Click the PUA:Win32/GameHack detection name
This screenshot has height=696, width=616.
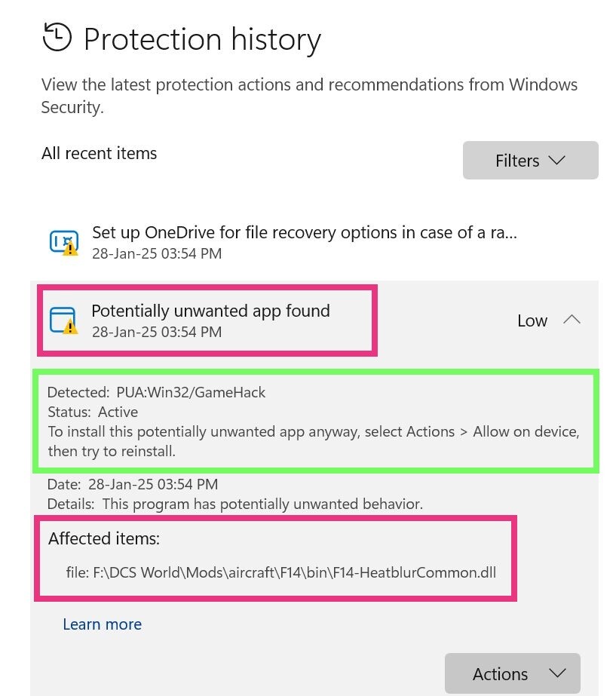pos(191,392)
